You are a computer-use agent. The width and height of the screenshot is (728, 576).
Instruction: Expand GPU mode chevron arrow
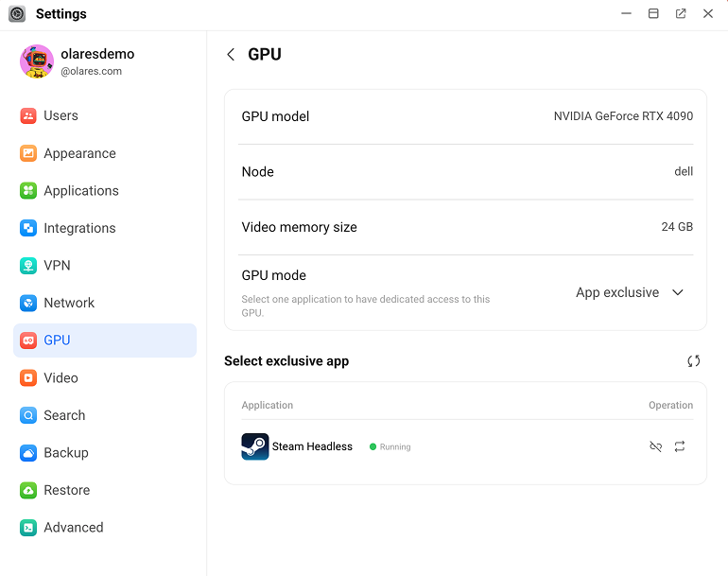[x=678, y=292]
